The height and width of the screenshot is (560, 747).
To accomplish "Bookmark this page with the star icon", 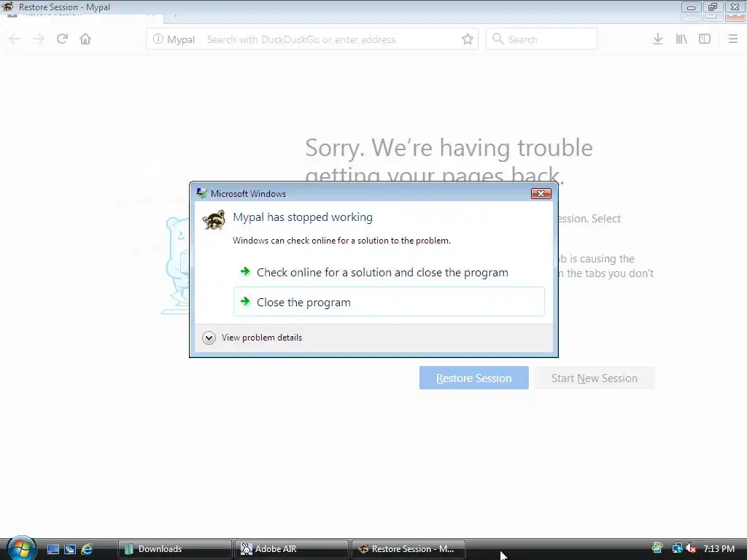I will point(468,39).
